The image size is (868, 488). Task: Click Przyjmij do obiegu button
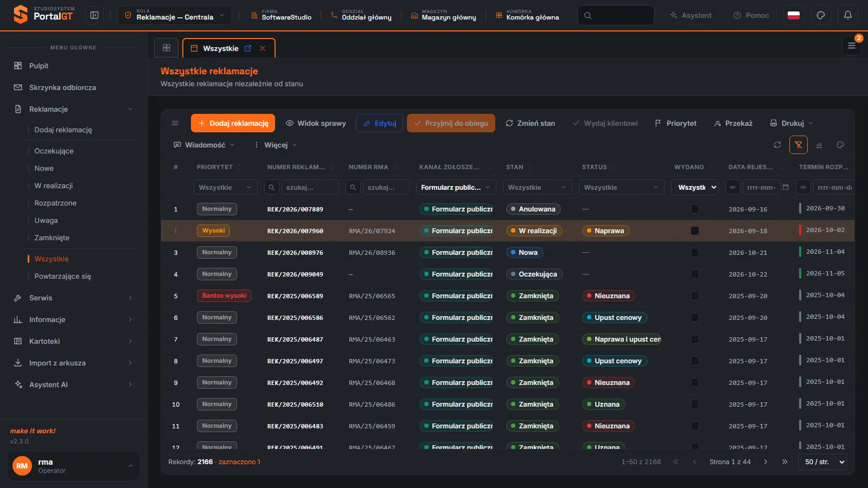point(451,123)
